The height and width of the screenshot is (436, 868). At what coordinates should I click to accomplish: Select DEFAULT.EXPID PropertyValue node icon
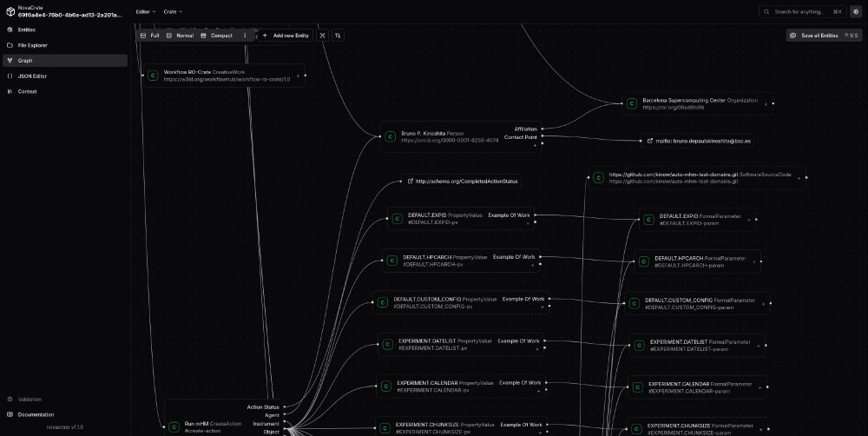[397, 219]
